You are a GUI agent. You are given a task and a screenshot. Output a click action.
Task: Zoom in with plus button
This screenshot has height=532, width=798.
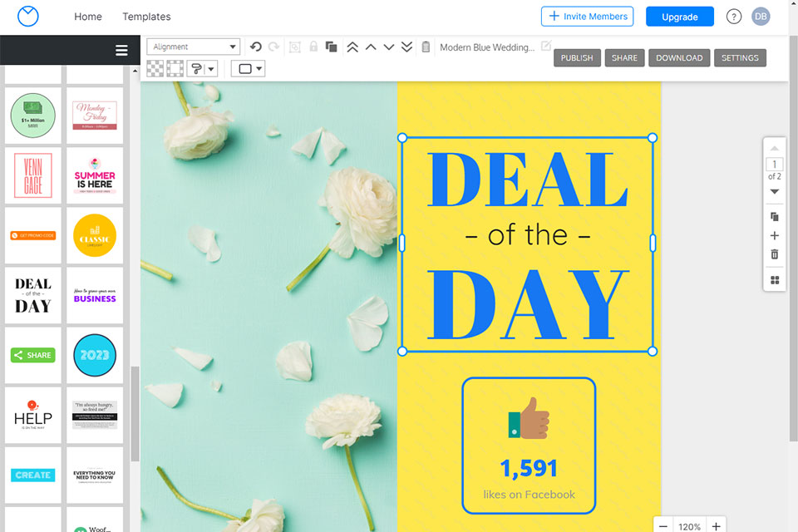716,526
